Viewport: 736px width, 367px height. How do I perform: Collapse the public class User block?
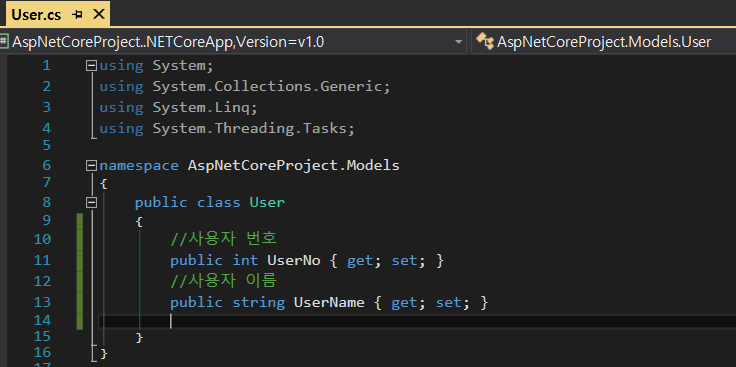(x=91, y=203)
